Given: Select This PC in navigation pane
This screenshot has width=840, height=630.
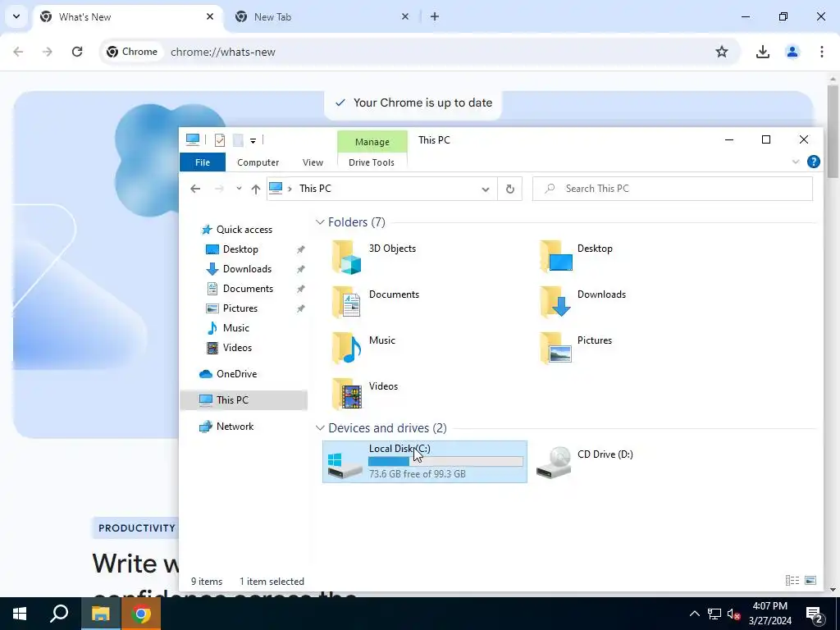Looking at the screenshot, I should 244,400.
